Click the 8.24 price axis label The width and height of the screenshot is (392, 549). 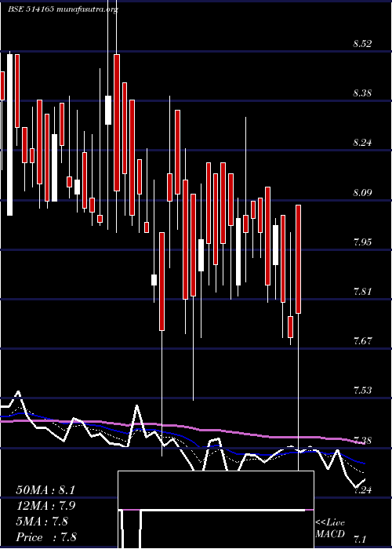click(362, 143)
